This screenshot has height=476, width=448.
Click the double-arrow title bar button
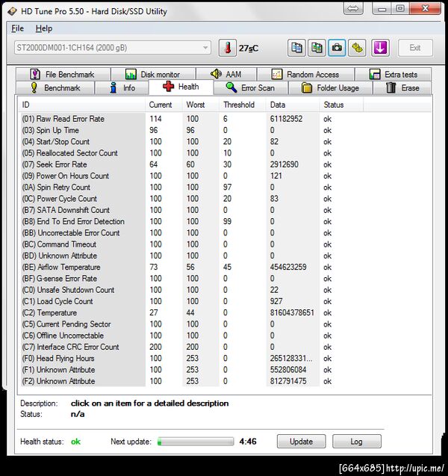(x=353, y=8)
